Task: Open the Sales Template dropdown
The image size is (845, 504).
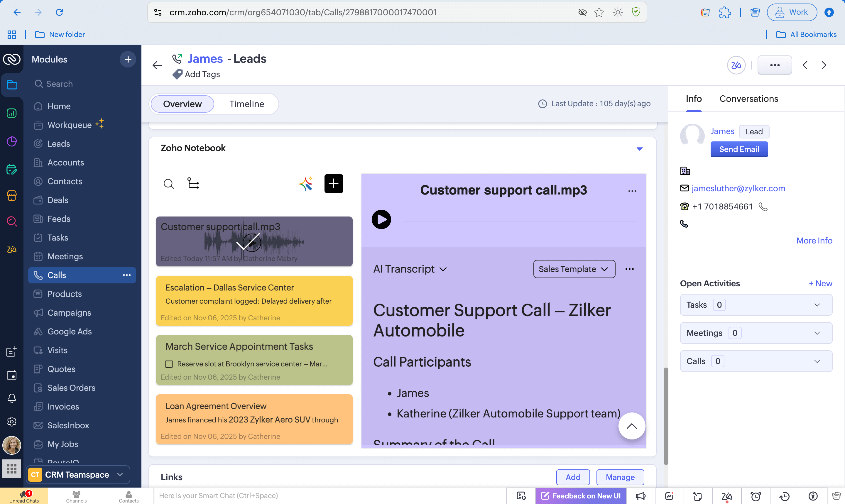Action: pyautogui.click(x=574, y=269)
